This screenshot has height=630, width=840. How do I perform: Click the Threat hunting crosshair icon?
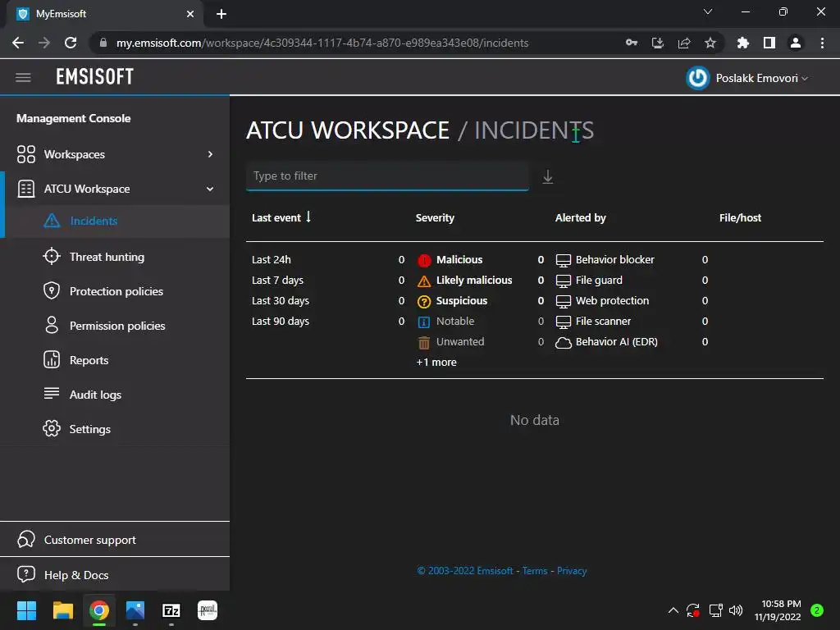(52, 257)
